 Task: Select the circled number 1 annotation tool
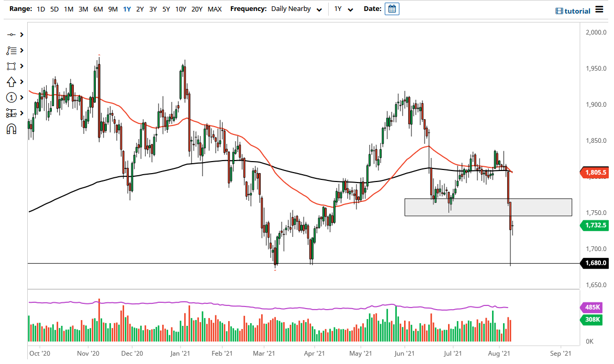point(12,97)
